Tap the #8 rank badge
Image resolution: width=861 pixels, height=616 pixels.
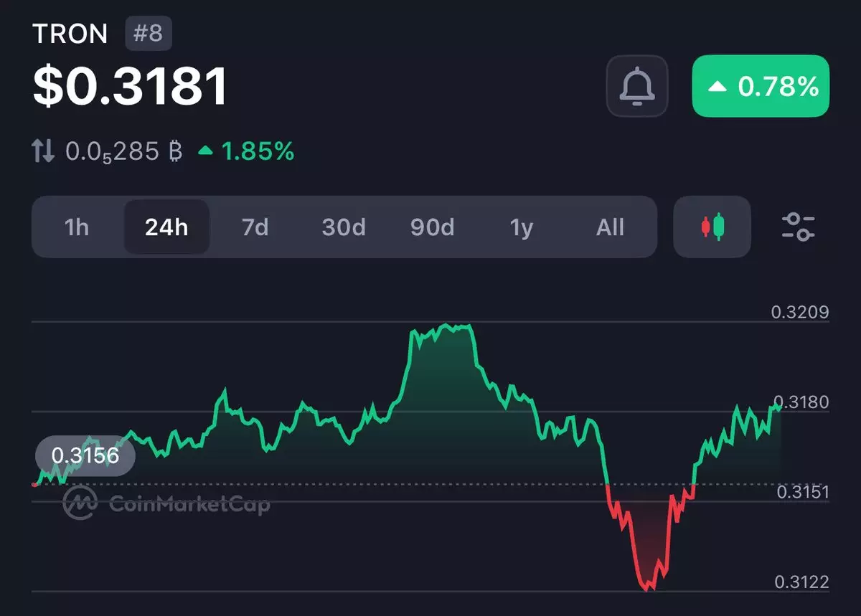click(x=149, y=34)
